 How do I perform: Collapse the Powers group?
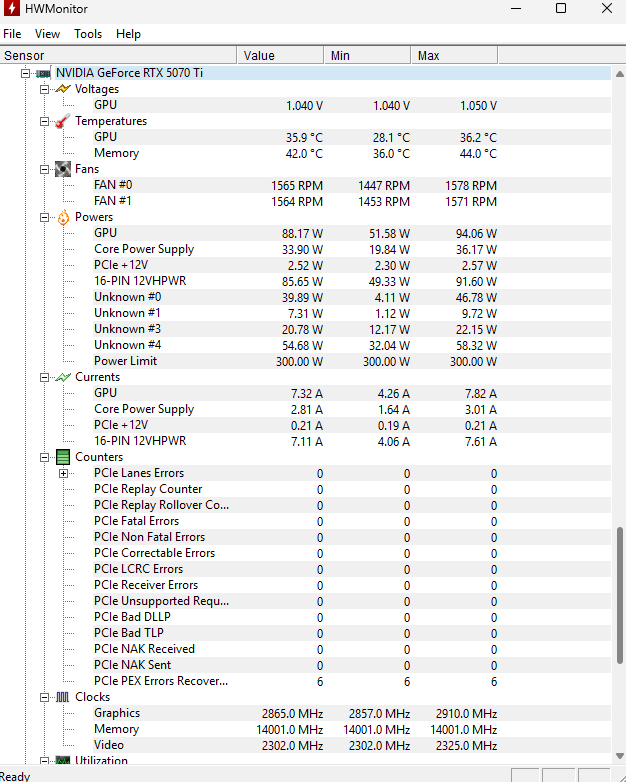coord(44,217)
